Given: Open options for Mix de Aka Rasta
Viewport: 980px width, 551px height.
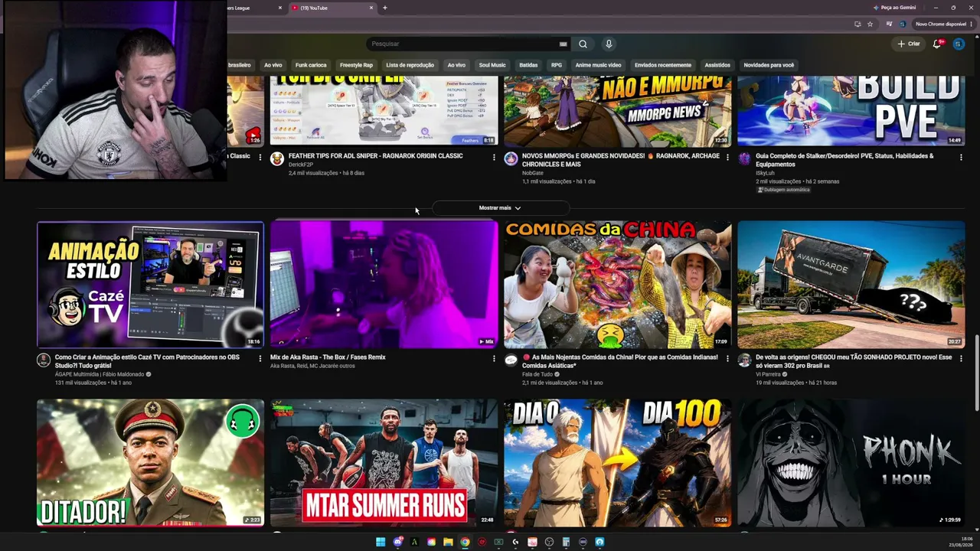Looking at the screenshot, I should (x=494, y=358).
